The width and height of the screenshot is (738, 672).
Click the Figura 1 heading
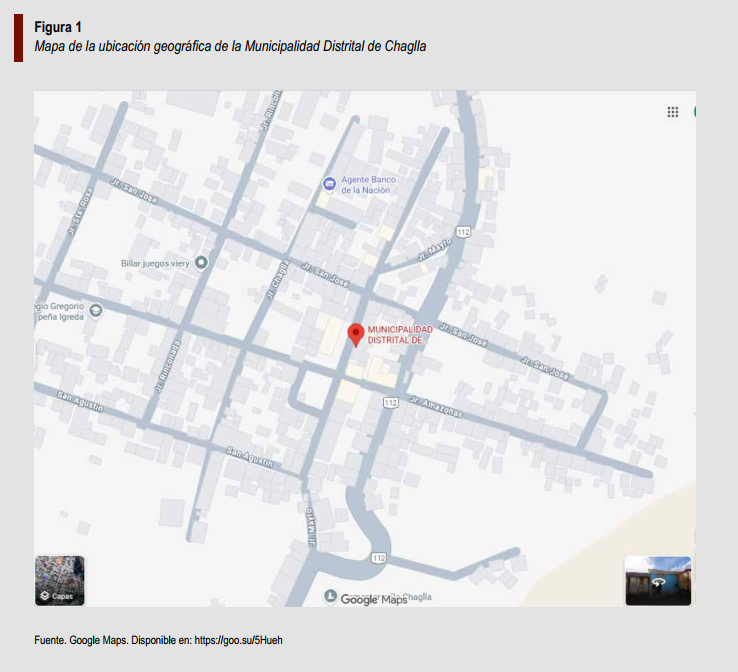[x=58, y=27]
